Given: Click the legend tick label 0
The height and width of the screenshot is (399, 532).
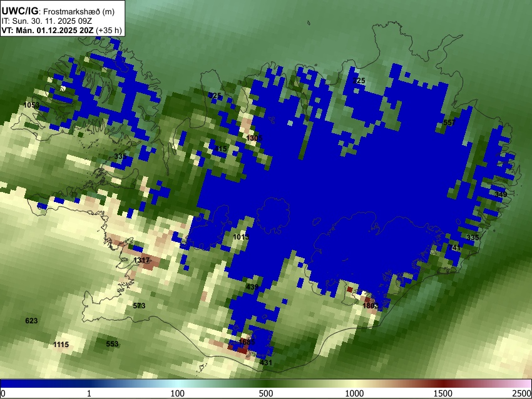Looking at the screenshot, I should click(3, 393).
